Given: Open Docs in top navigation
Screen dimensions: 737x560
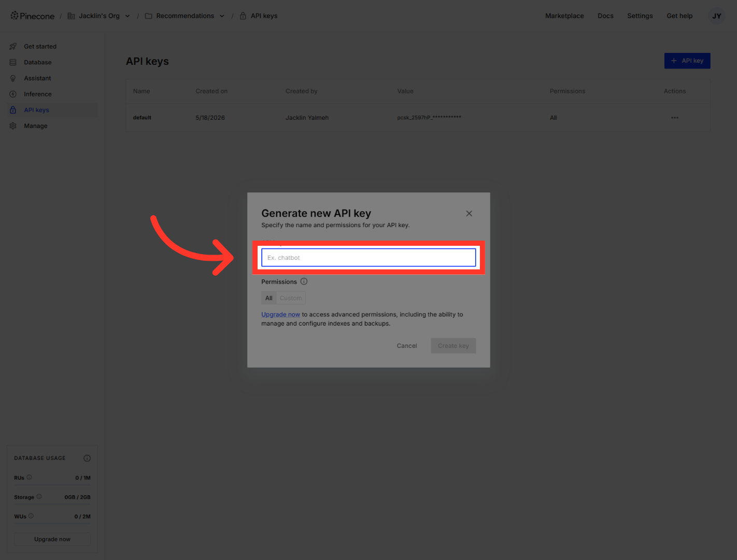Looking at the screenshot, I should click(605, 16).
